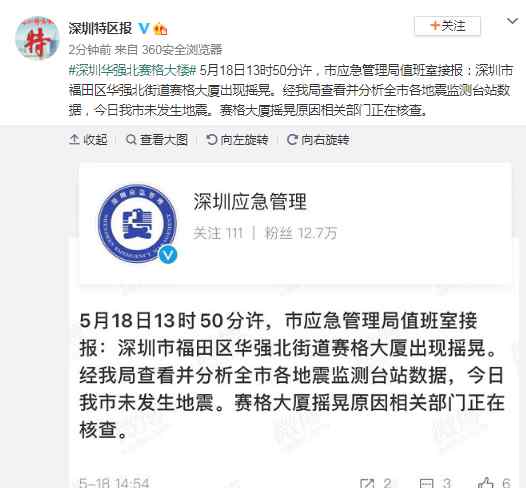Open the 深圳特区报 profile avatar
This screenshot has width=526, height=488.
click(37, 38)
